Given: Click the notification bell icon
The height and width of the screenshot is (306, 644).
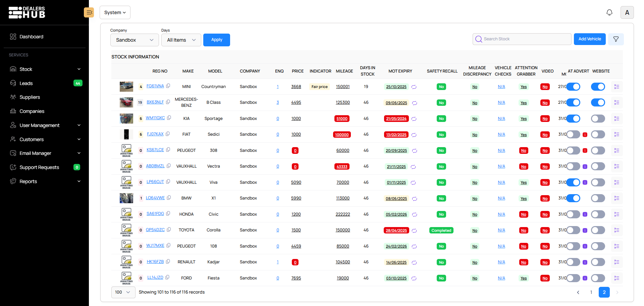Looking at the screenshot, I should 609,12.
